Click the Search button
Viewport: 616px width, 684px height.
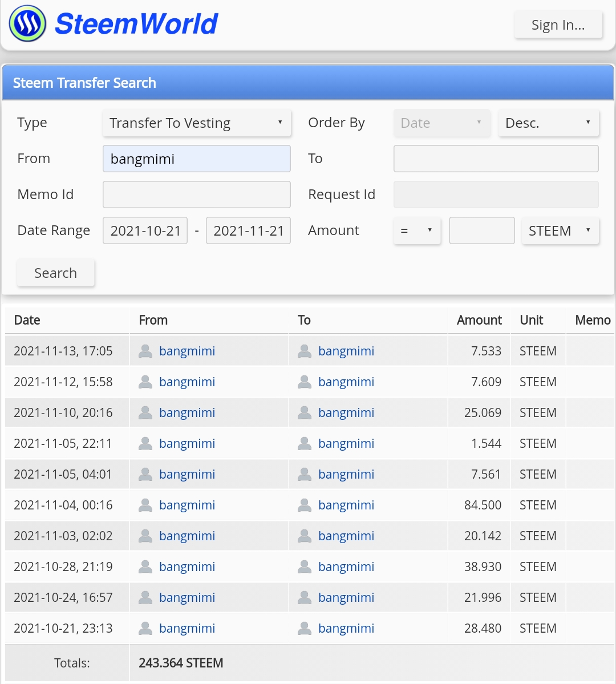click(x=56, y=273)
